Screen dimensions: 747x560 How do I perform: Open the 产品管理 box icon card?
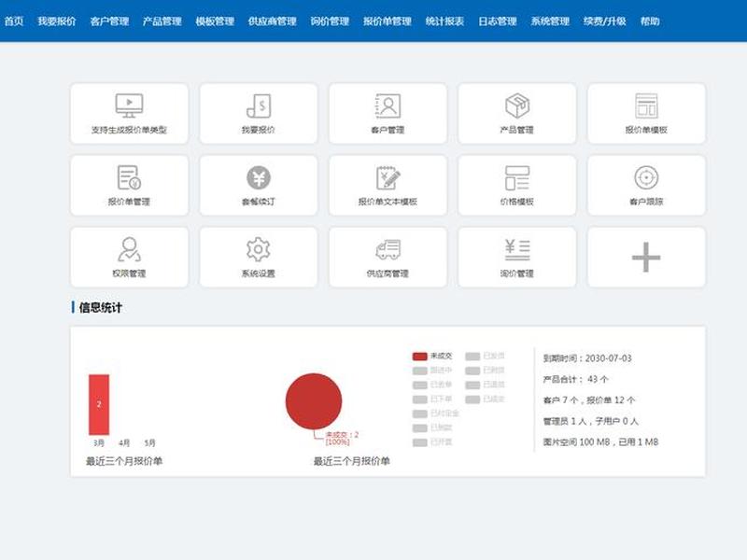point(517,114)
